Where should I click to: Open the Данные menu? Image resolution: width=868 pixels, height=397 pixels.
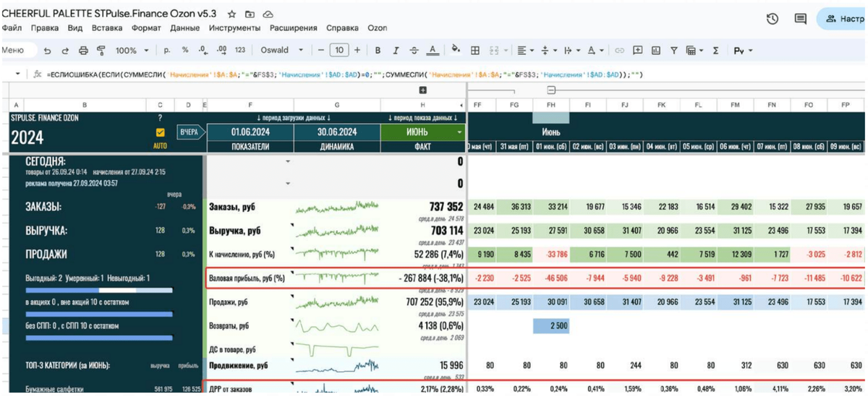[185, 28]
